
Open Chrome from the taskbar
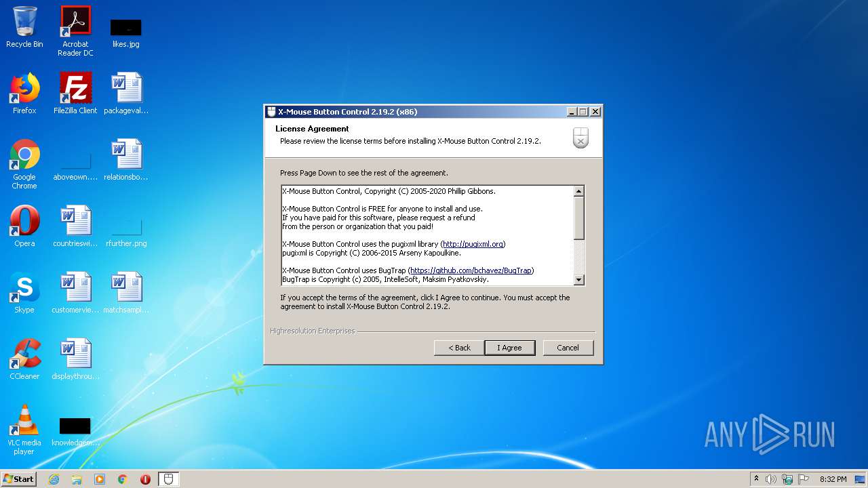pos(123,479)
